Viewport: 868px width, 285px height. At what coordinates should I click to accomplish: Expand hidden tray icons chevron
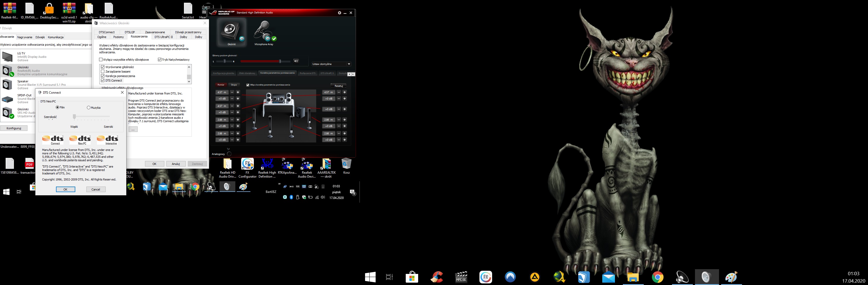point(279,184)
